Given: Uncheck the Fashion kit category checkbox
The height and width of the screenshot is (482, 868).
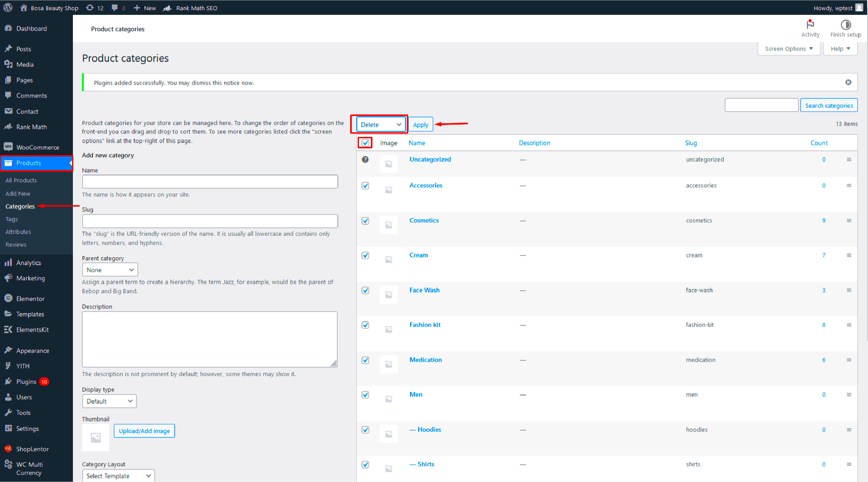Looking at the screenshot, I should pyautogui.click(x=365, y=325).
